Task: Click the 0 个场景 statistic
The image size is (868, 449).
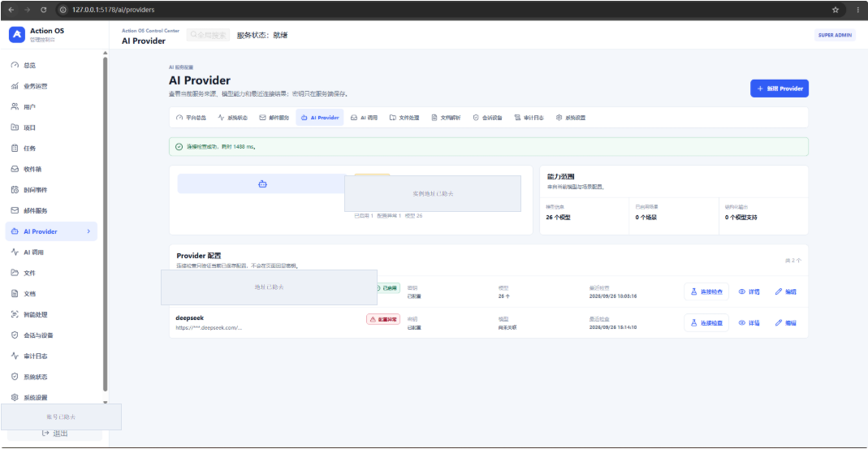Action: 646,218
